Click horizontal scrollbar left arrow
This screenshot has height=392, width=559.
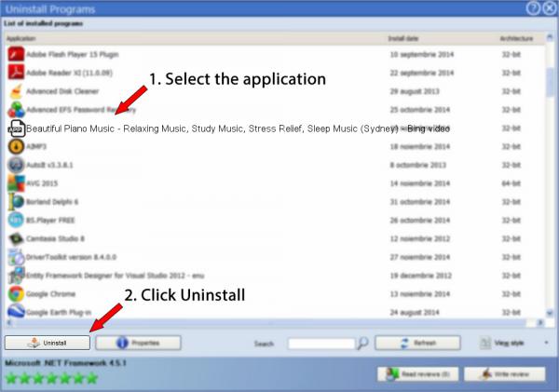point(9,322)
